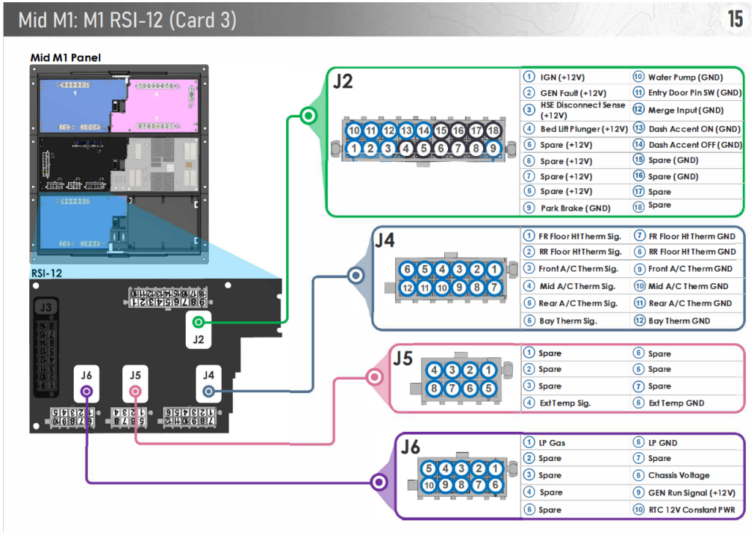The height and width of the screenshot is (546, 756).
Task: Select 'RTC 12V Constant PWR' entry
Action: pyautogui.click(x=692, y=510)
